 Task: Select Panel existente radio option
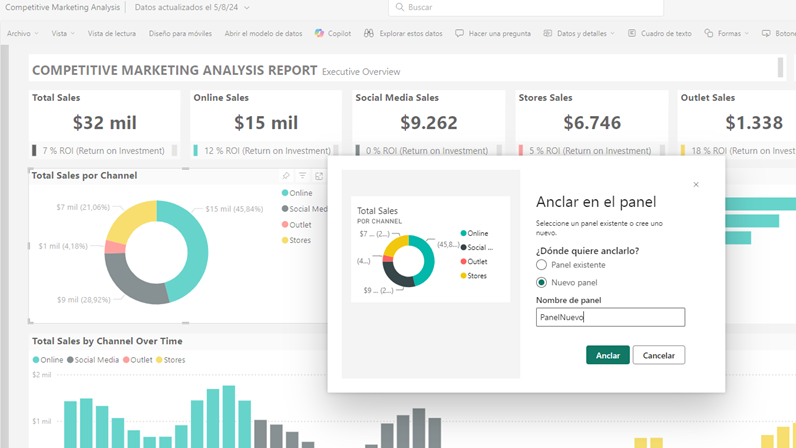tap(541, 265)
